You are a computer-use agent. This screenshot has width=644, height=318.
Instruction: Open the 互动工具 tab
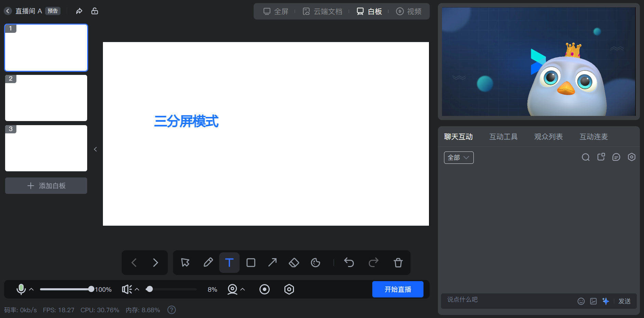[504, 137]
